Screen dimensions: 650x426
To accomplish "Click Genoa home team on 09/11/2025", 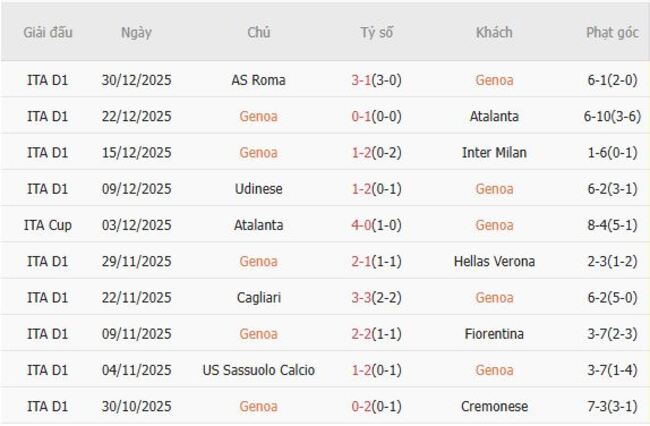I will point(258,334).
